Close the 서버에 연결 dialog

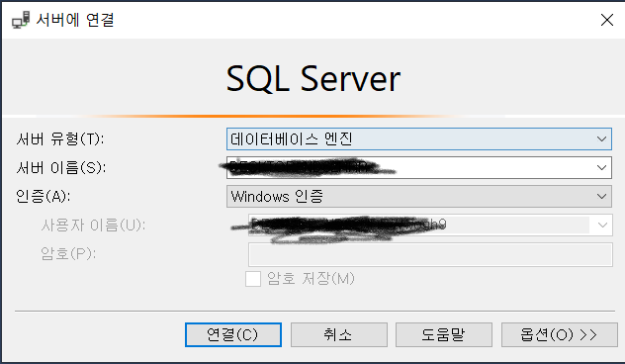(x=606, y=20)
